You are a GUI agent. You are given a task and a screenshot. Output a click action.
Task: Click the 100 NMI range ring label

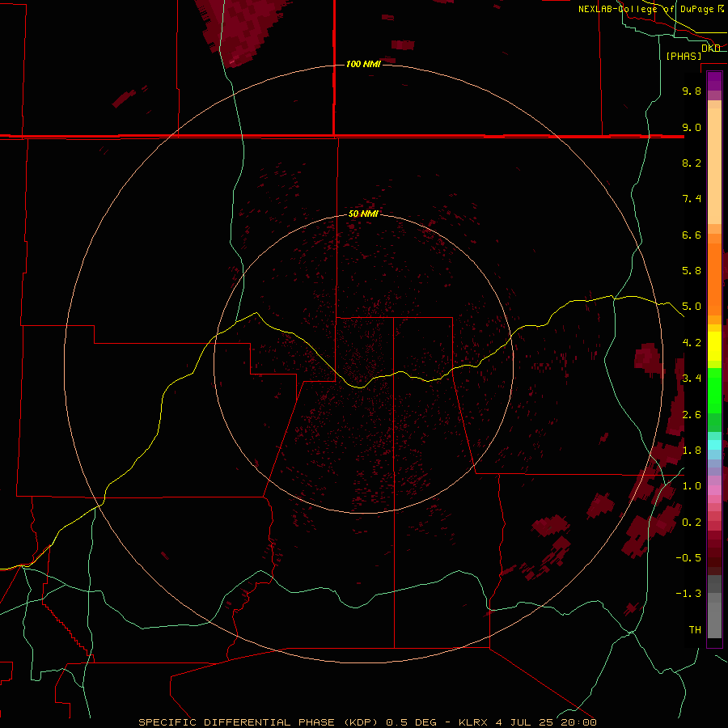[x=363, y=64]
